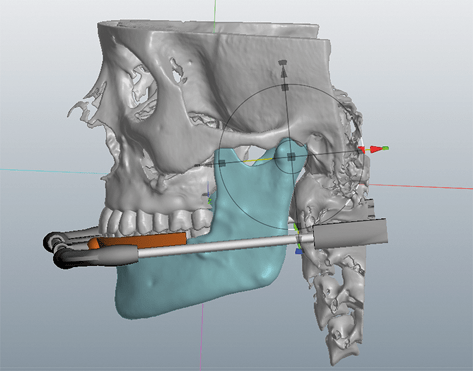Select the center handle of the rotation gizmo
This screenshot has height=371, width=473.
291,157
